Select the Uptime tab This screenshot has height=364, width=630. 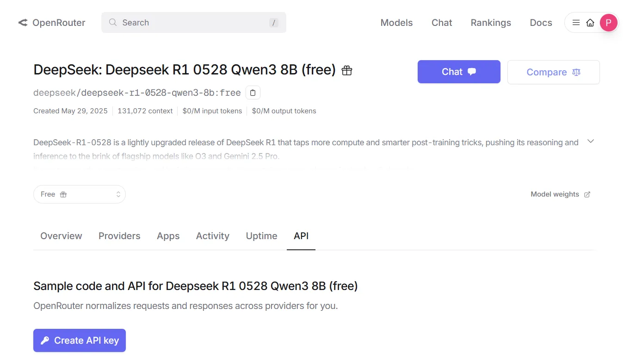coord(261,236)
